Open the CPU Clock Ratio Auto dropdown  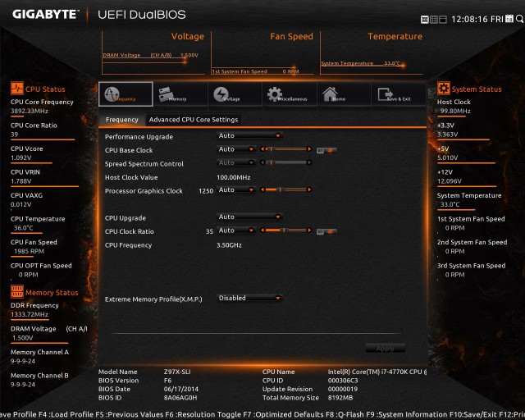coord(236,231)
